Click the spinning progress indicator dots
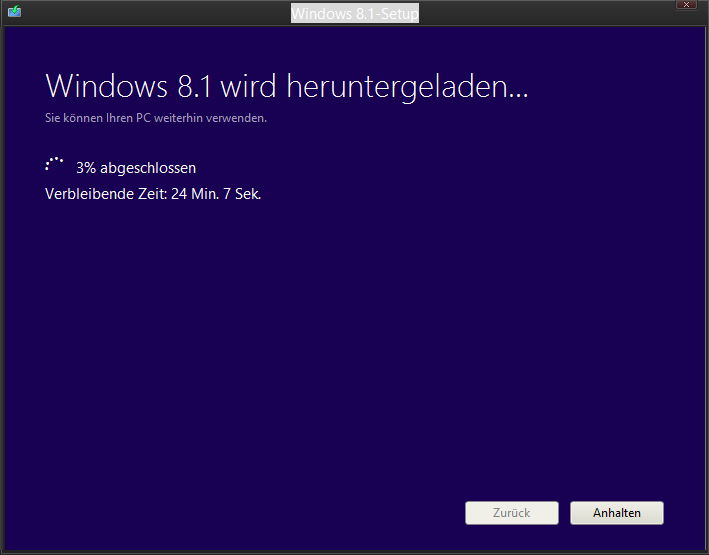709x555 pixels. point(54,164)
